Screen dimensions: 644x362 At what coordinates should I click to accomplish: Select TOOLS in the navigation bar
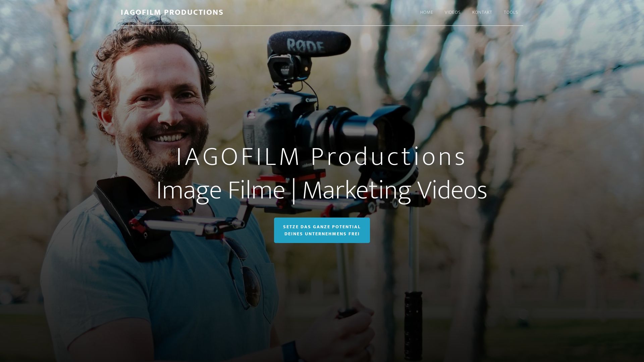[511, 12]
